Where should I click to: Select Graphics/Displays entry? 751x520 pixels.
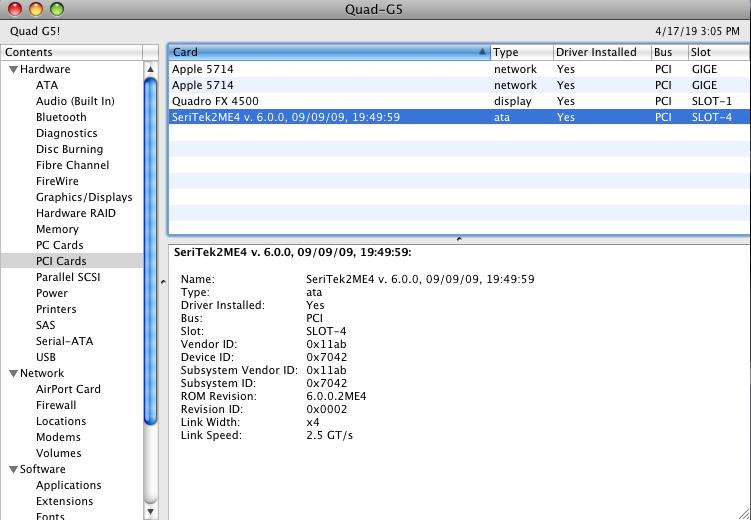(x=84, y=197)
